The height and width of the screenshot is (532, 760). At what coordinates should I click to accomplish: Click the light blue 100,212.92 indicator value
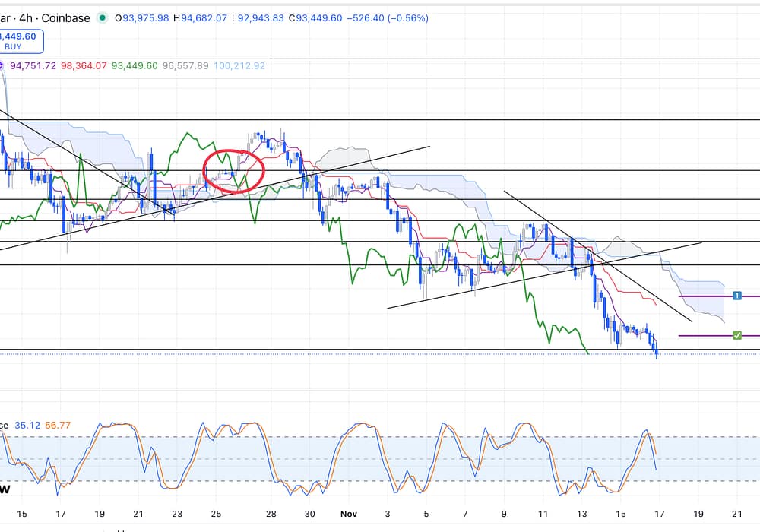239,66
